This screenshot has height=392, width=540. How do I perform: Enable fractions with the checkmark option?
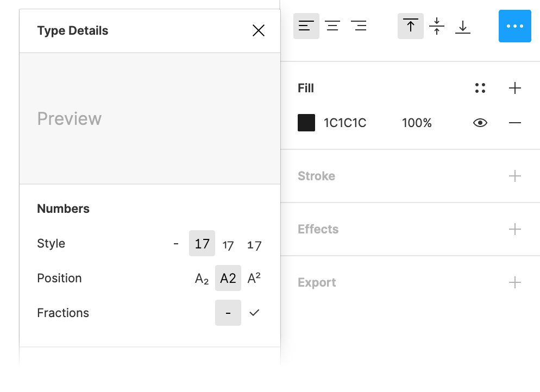point(254,313)
